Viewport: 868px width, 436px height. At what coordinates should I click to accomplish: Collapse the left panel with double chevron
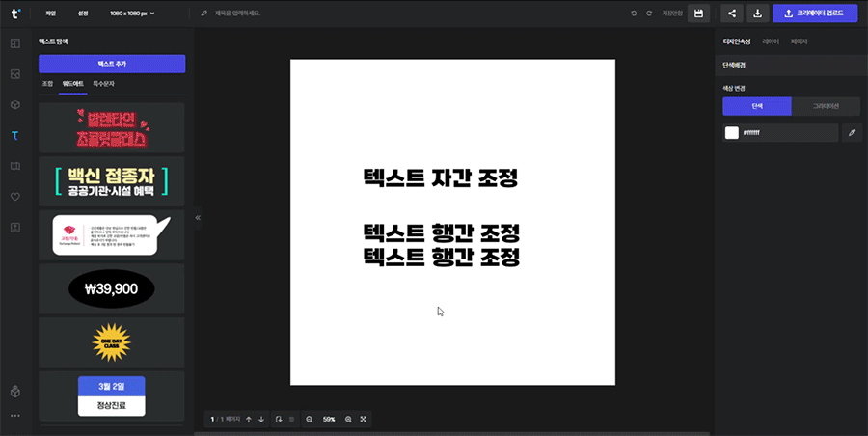click(x=198, y=218)
